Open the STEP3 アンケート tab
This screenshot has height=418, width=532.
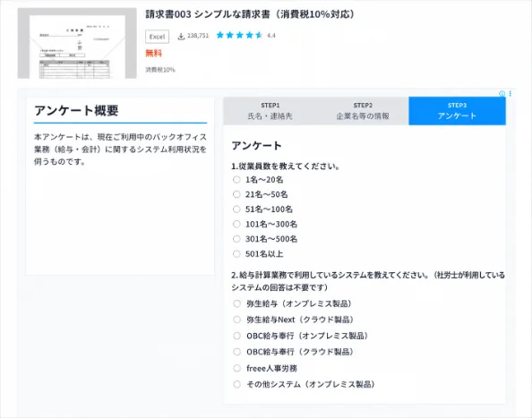click(457, 111)
